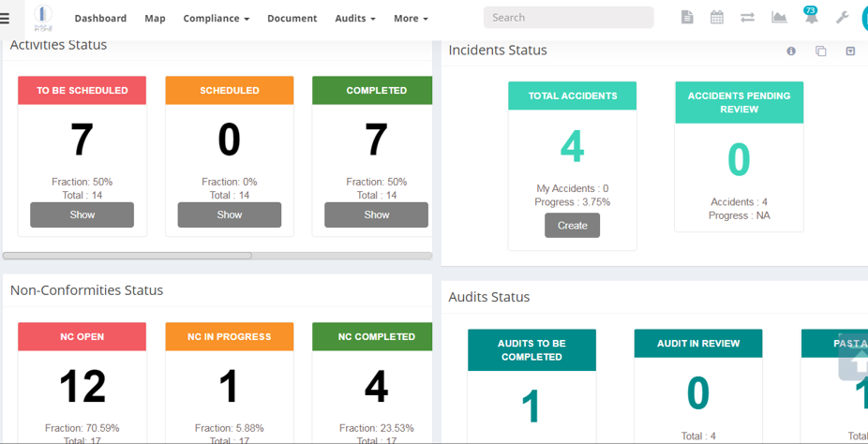Open the hamburger sidebar menu
Viewport: 868px width, 444px height.
[6, 18]
